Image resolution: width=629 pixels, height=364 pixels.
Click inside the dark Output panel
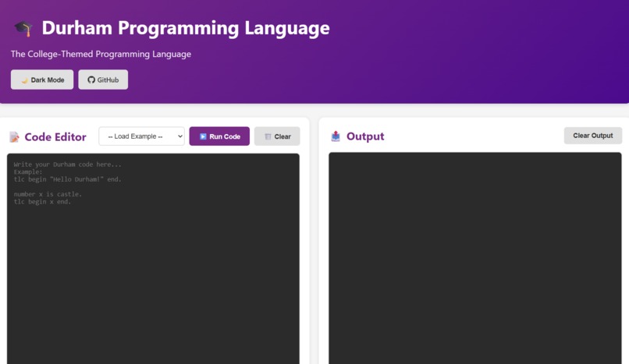[x=475, y=258]
